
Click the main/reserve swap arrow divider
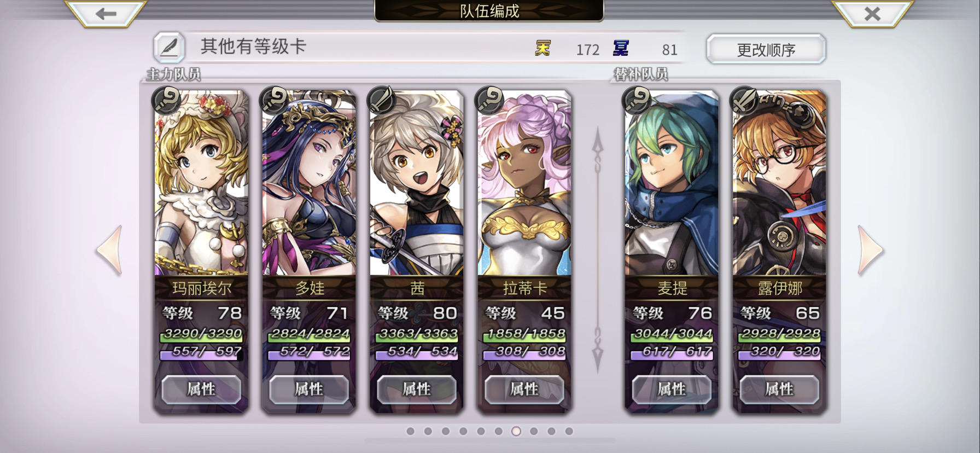click(x=598, y=250)
